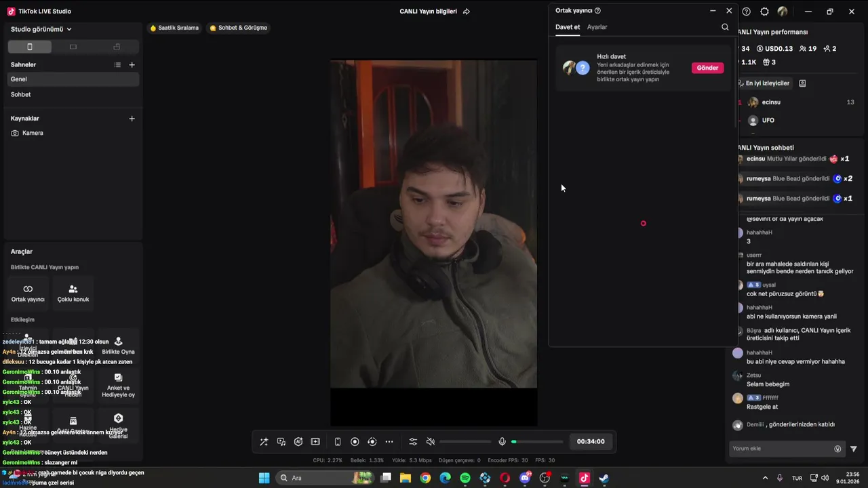
Task: Open the emoji smiley icon in comment field
Action: coord(837,449)
